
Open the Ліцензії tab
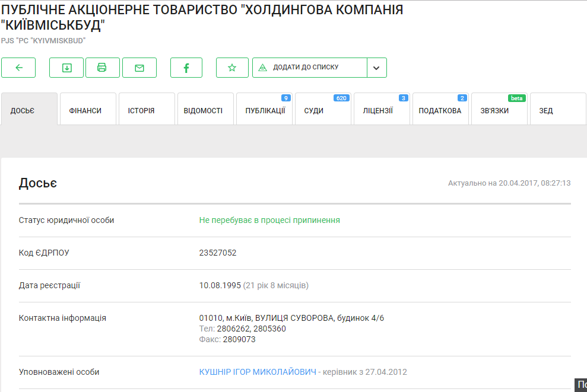381,110
